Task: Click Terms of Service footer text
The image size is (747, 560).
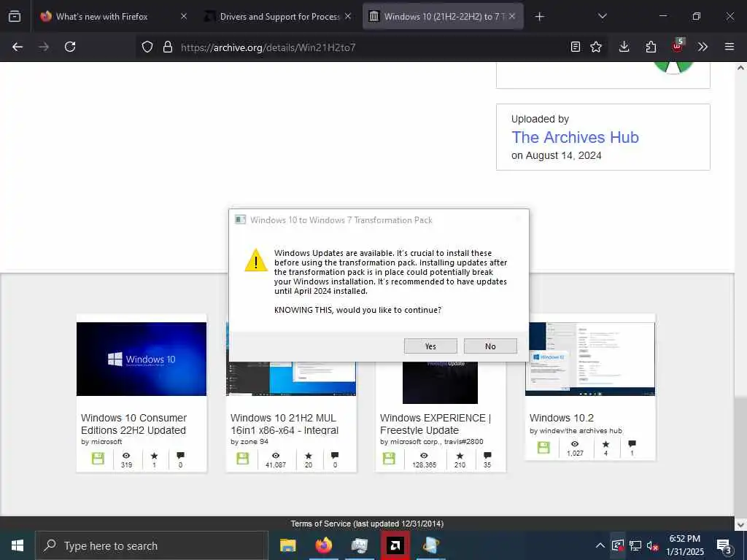Action: (x=368, y=524)
